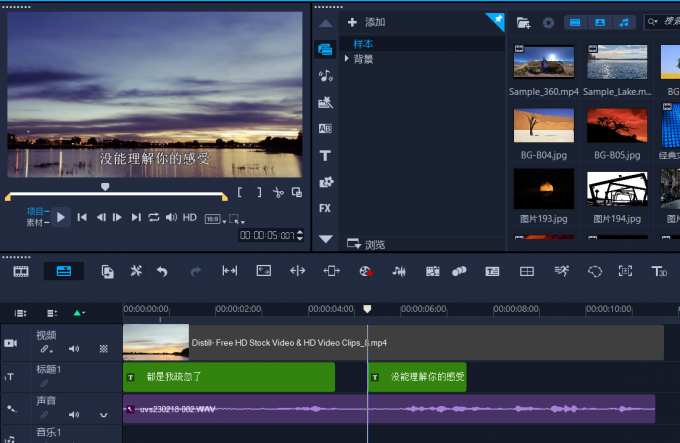Click the trim end orange marker

225,197
